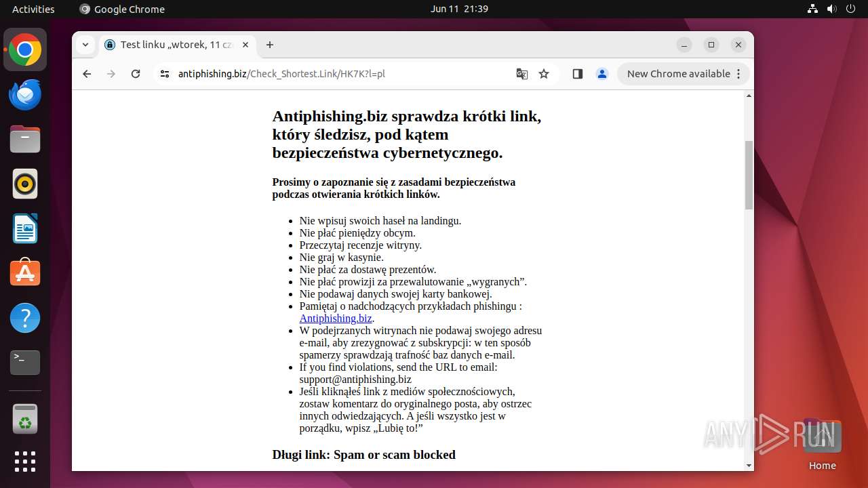Open Ubuntu Software store icon
This screenshot has height=488, width=868.
point(25,273)
